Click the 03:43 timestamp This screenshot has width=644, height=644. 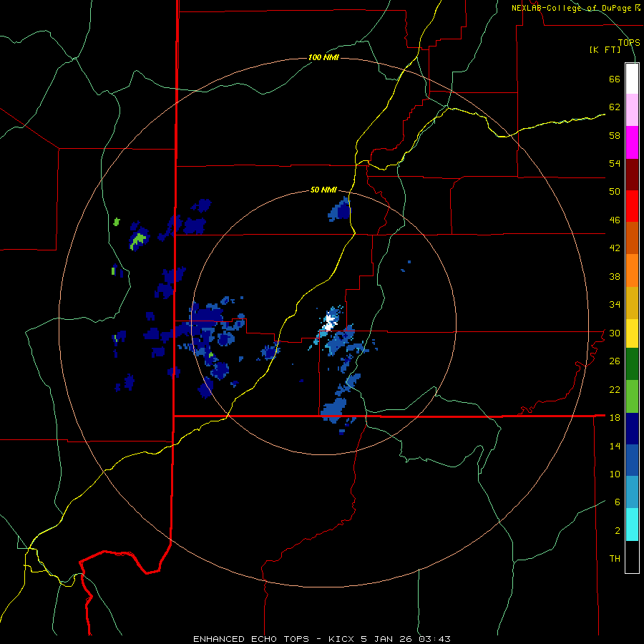pyautogui.click(x=434, y=639)
